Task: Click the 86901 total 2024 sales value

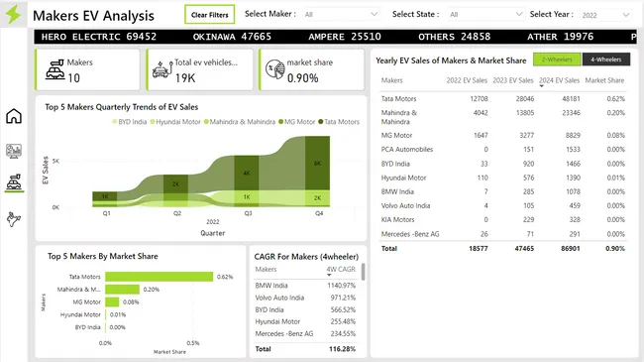Action: tap(571, 249)
